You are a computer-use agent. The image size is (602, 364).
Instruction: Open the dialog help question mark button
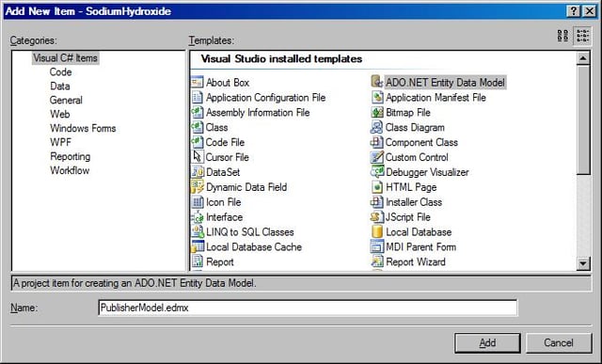click(x=573, y=11)
